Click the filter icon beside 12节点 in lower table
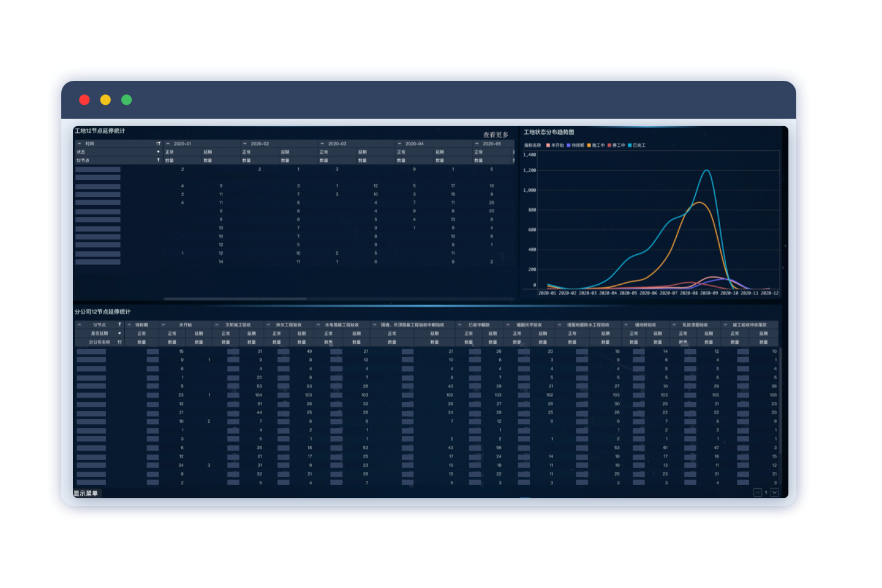Screen dimensions: 882x588 click(x=119, y=325)
